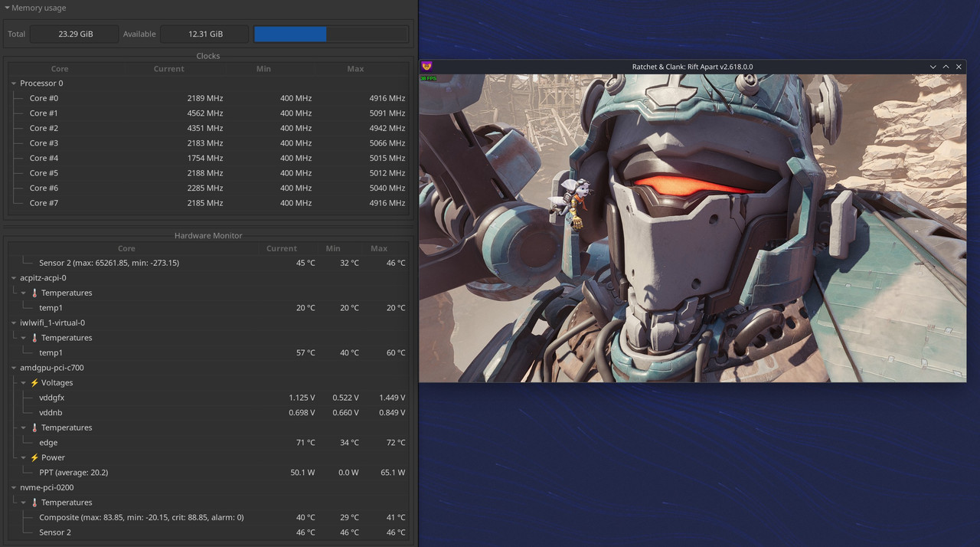
Task: Click the 50.1 W PPT current value
Action: pyautogui.click(x=303, y=473)
